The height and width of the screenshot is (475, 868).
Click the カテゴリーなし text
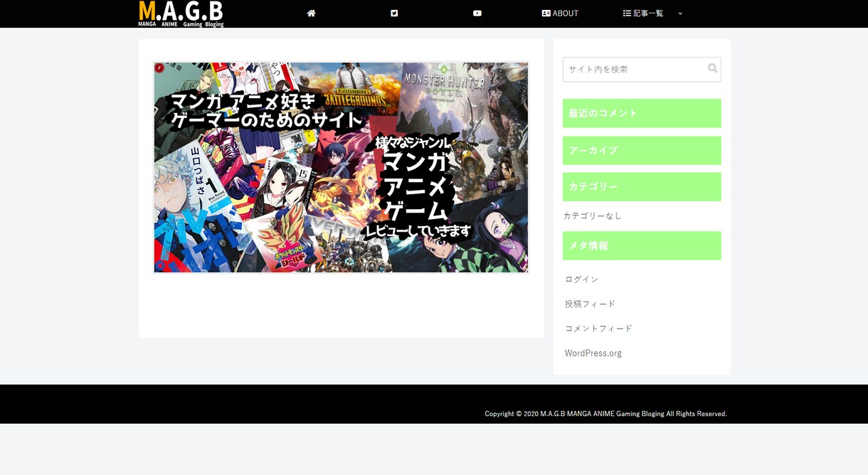tap(593, 215)
